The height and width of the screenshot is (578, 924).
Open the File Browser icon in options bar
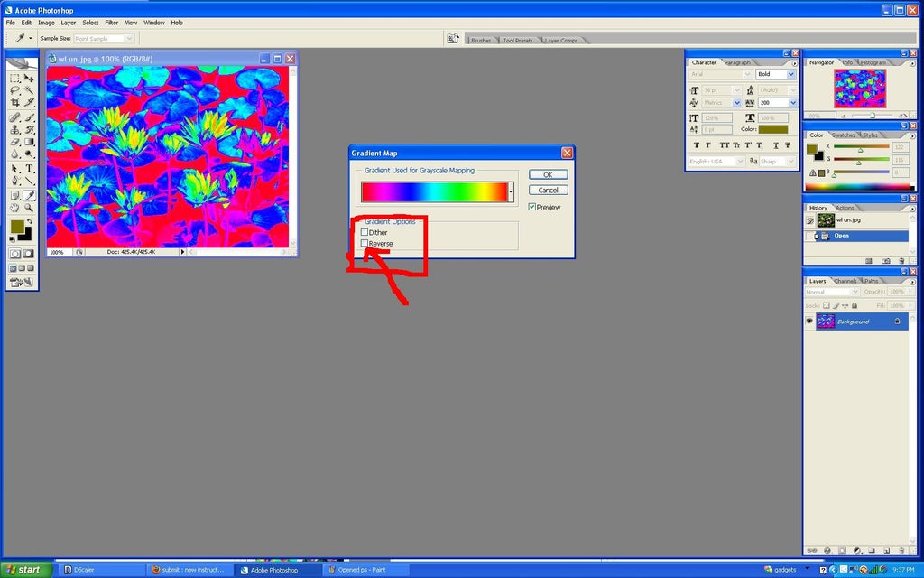[x=453, y=38]
